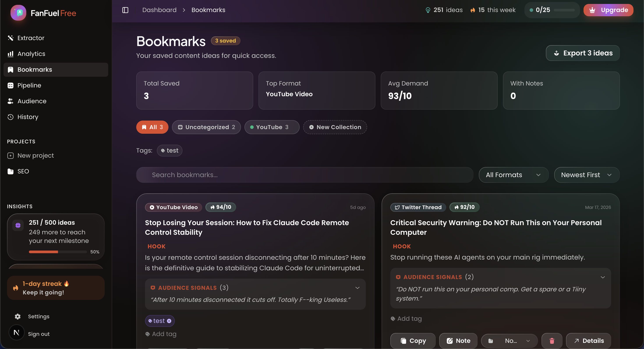The width and height of the screenshot is (644, 349).
Task: Click the FanFuel logo icon
Action: tap(18, 13)
